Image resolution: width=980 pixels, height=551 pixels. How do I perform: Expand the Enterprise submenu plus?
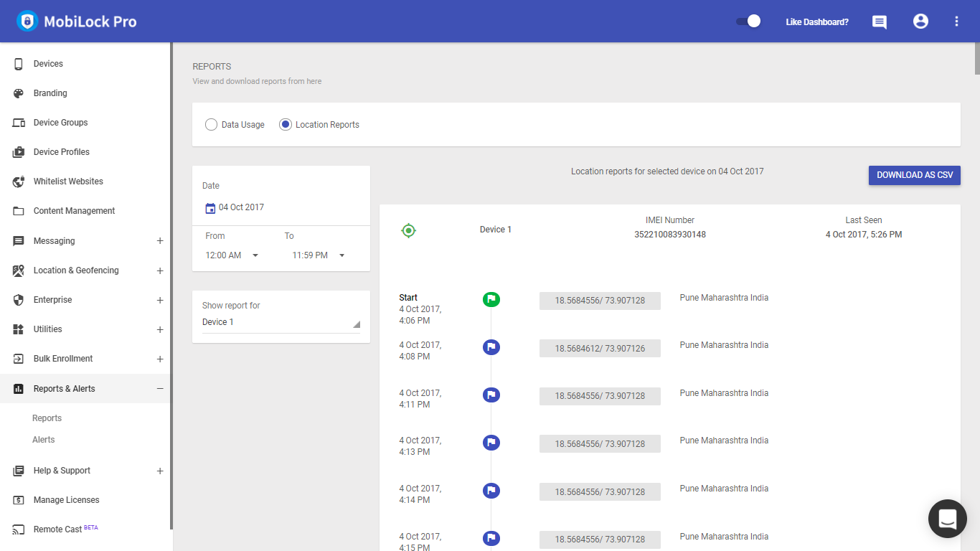point(160,300)
